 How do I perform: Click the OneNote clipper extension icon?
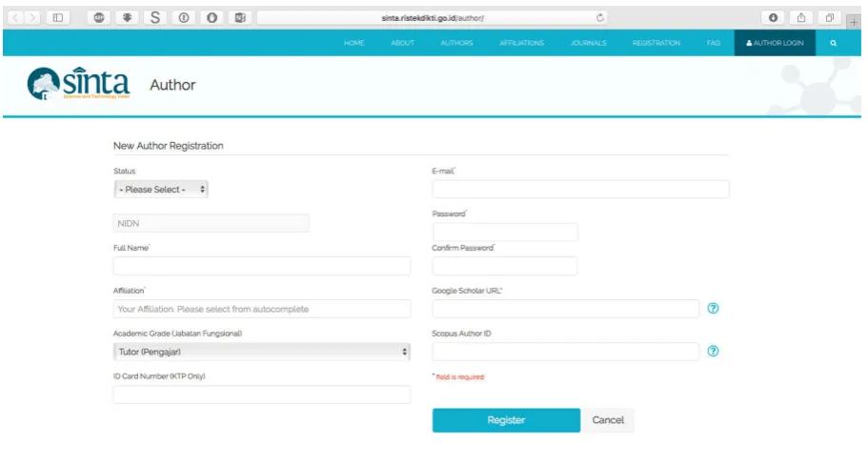coord(240,18)
